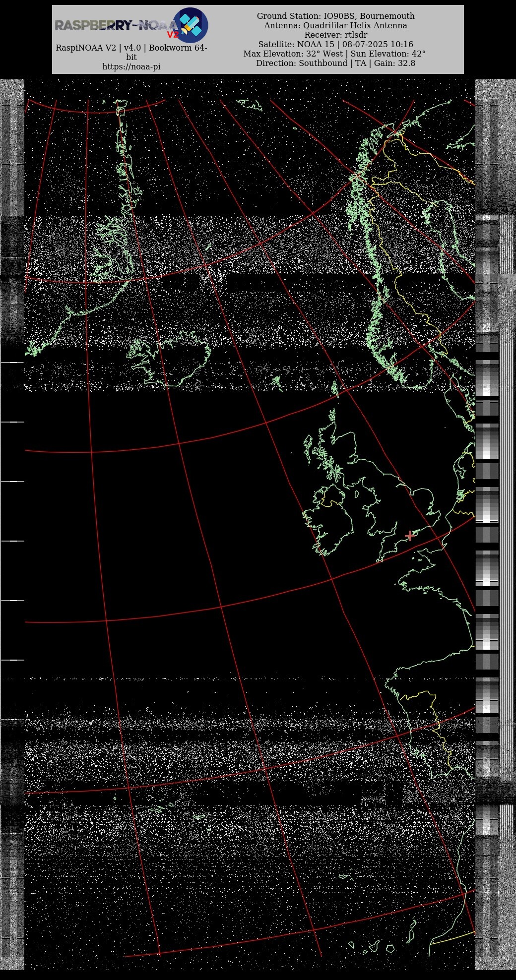Click the Raspberry-NOAA V2 satellite logo icon
Viewport: 516px width, 980px height.
tap(190, 25)
